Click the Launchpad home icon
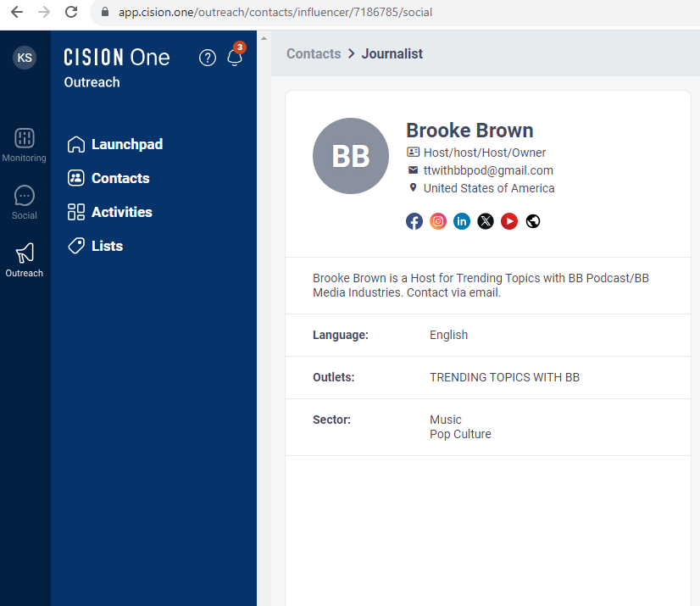The width and height of the screenshot is (700, 606). (x=76, y=144)
